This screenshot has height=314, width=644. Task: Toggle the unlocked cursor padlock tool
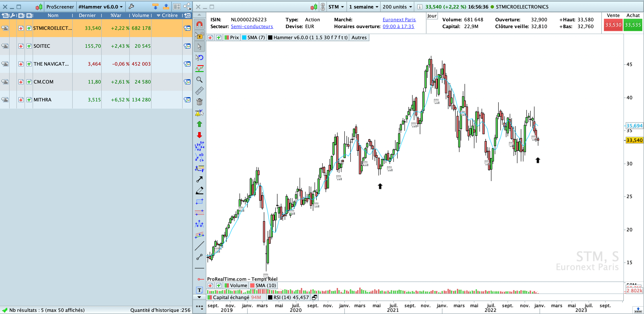pos(199,36)
